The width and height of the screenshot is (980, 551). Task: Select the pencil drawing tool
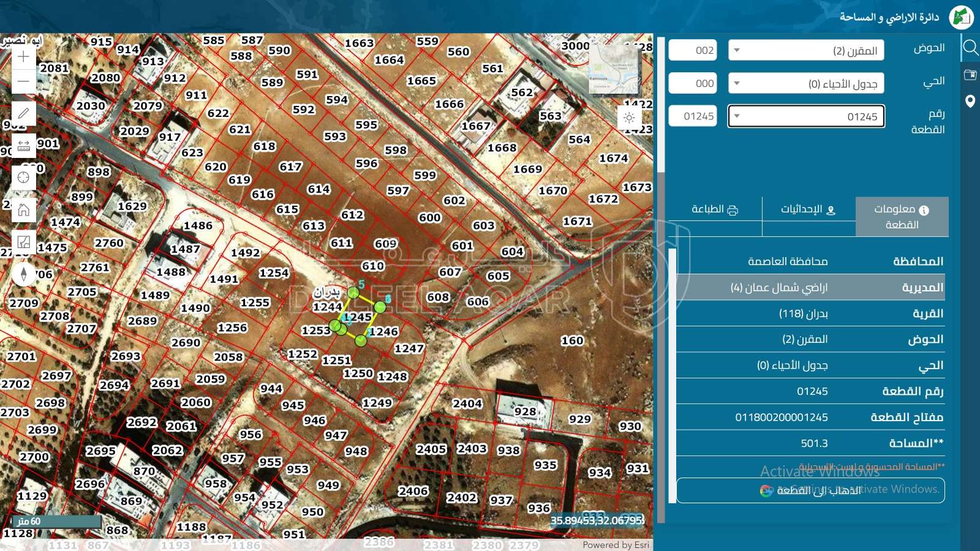[23, 113]
